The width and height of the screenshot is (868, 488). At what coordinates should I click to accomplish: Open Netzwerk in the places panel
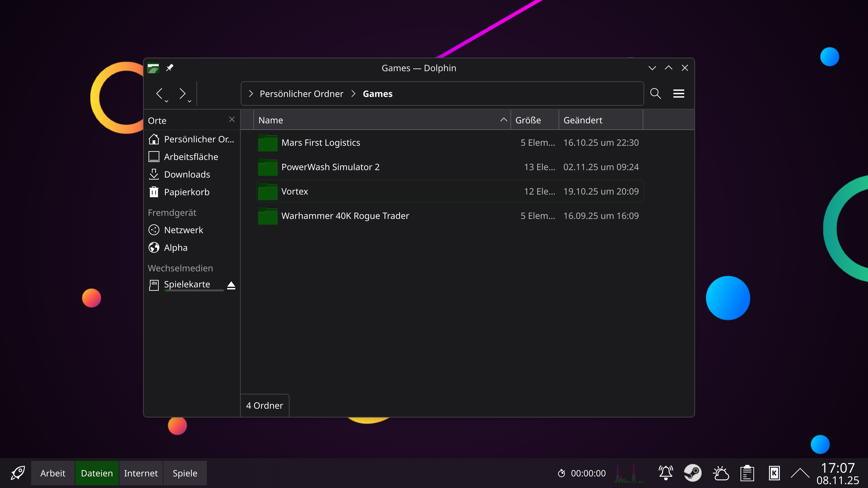click(183, 230)
